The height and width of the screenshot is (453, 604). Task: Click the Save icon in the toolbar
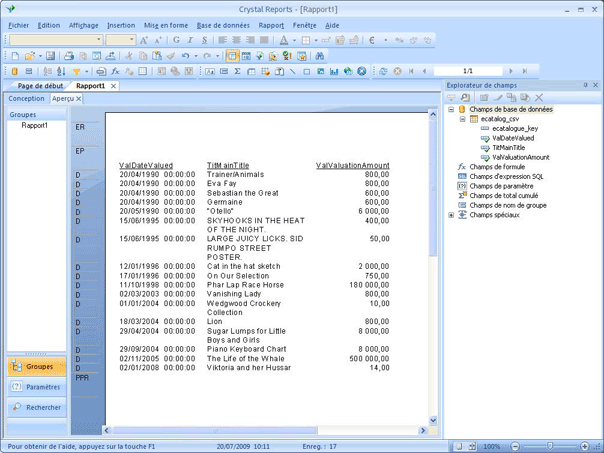(50, 56)
